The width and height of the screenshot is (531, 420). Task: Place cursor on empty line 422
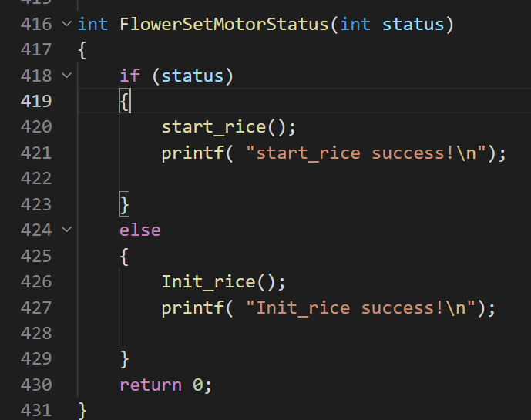tap(304, 179)
